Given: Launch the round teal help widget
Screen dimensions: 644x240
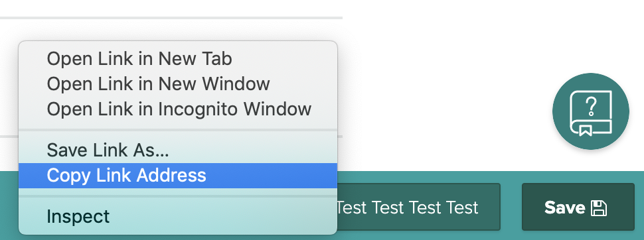Looking at the screenshot, I should point(591,111).
